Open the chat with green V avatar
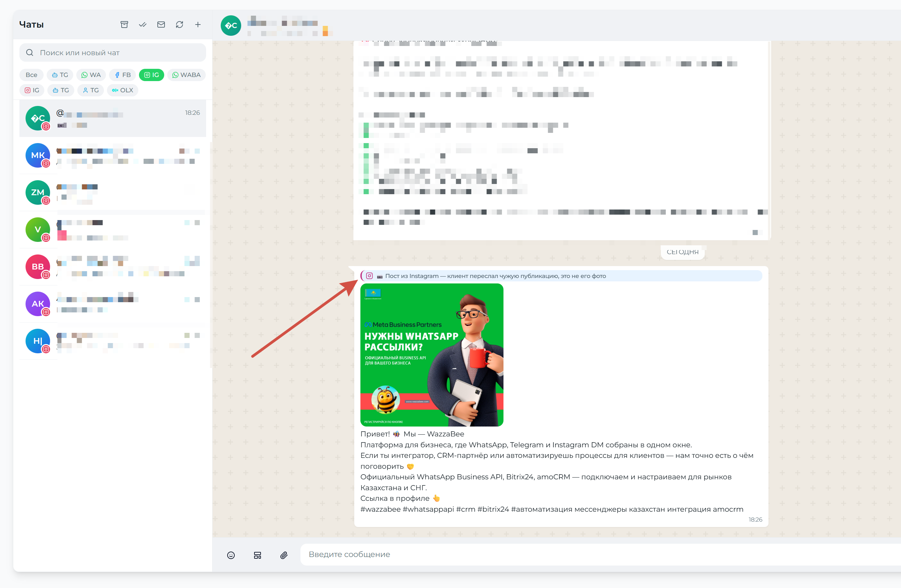The image size is (901, 588). [x=113, y=230]
